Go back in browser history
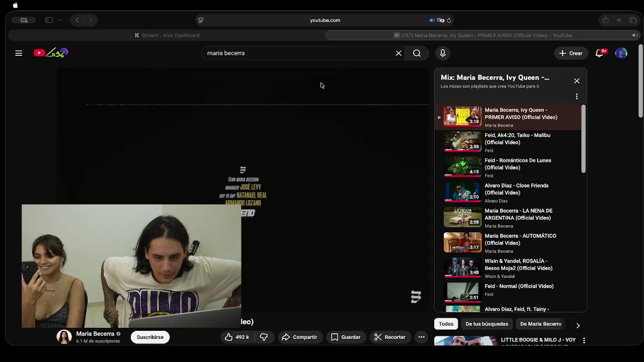This screenshot has width=644, height=362. point(77,20)
